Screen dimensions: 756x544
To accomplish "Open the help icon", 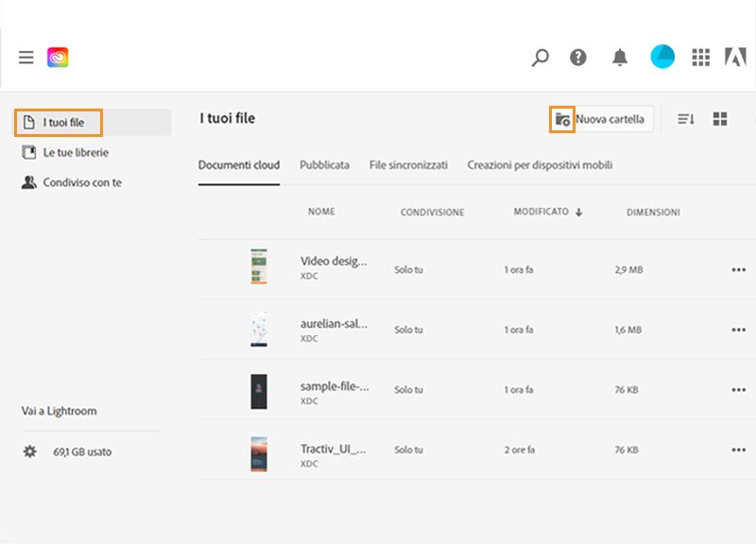I will pyautogui.click(x=579, y=58).
